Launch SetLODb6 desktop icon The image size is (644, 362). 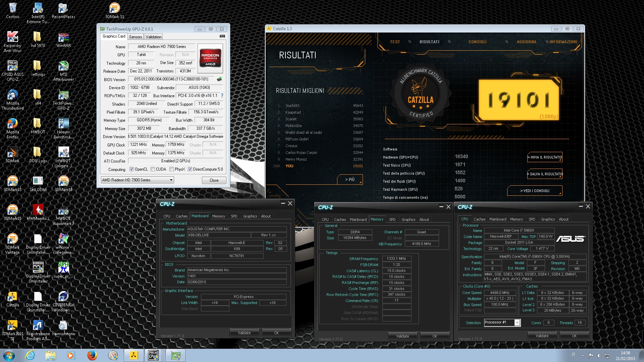point(38,184)
